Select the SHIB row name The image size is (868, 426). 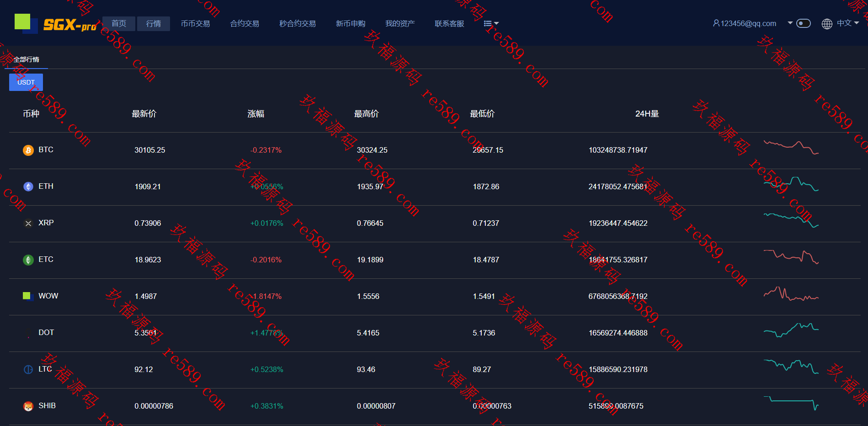tap(47, 406)
